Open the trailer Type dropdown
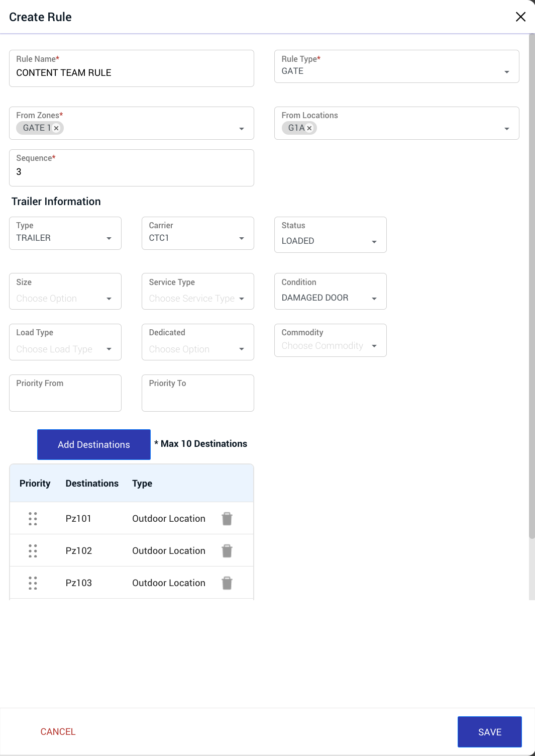 [65, 233]
